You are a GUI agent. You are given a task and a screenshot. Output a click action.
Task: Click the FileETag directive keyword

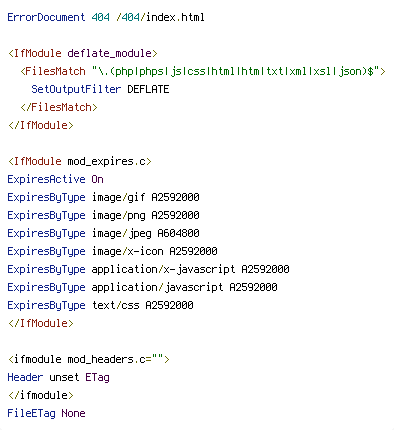(31, 413)
